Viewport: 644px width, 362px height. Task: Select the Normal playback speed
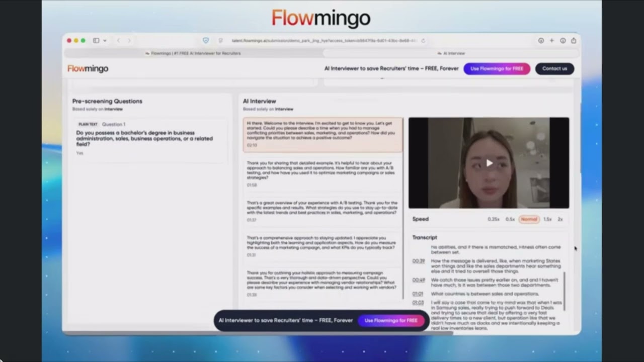(x=529, y=219)
